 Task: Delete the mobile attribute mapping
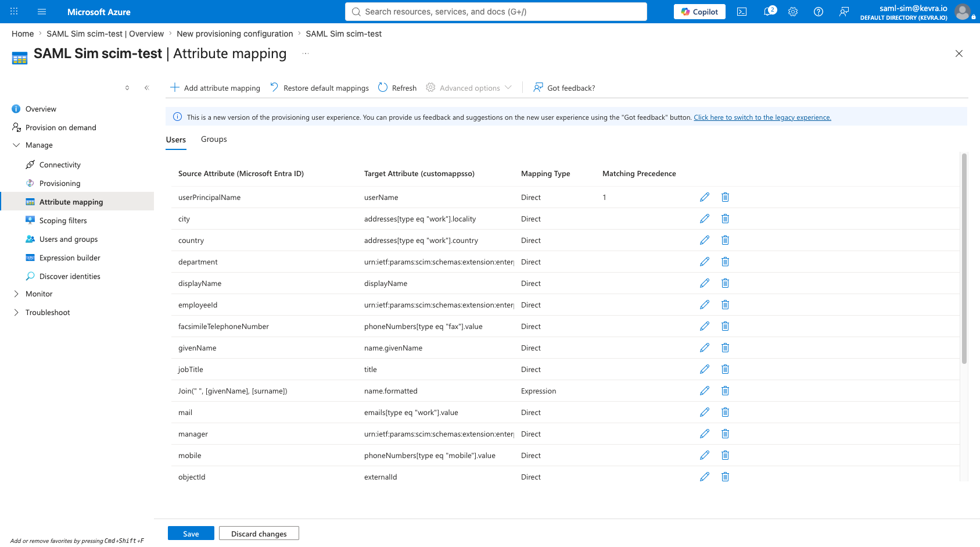[725, 455]
